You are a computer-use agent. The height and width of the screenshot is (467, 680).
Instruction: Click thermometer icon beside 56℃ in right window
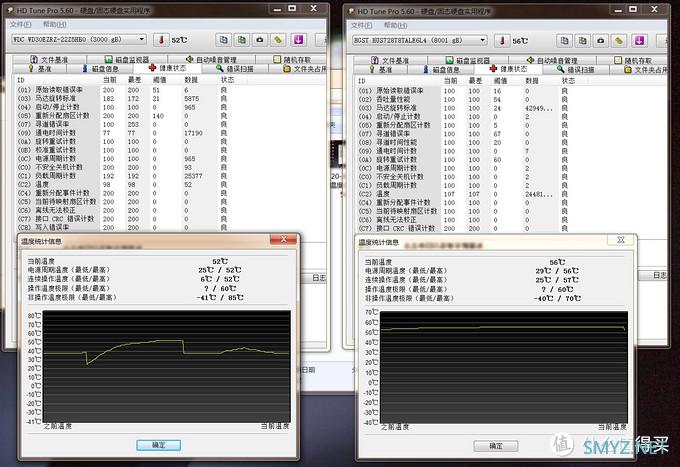[x=502, y=41]
